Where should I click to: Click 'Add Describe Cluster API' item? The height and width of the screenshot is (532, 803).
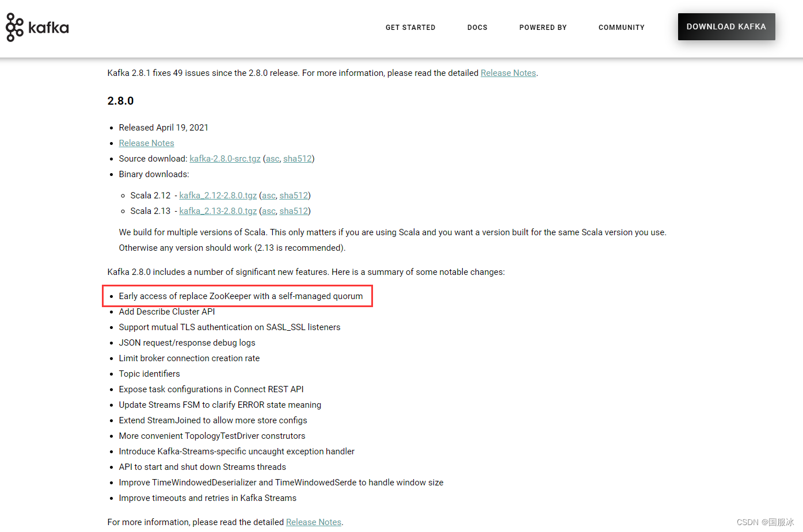[167, 312]
